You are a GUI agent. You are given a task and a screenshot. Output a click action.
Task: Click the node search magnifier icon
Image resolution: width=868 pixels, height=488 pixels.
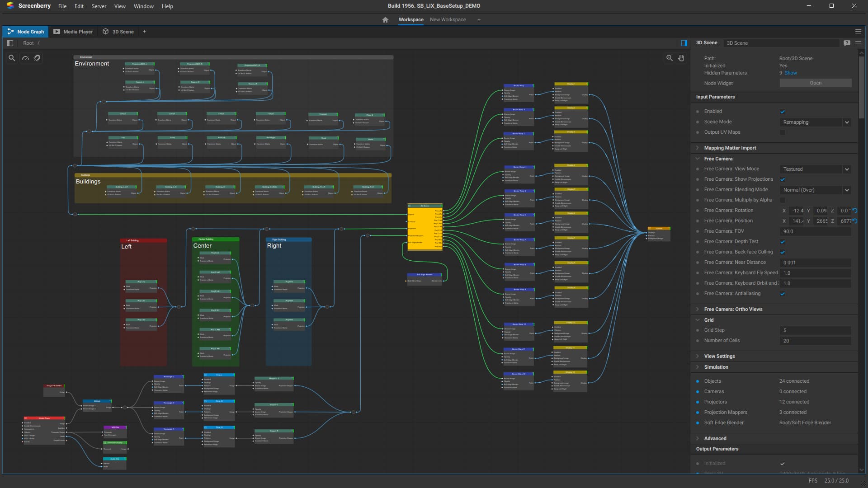(12, 58)
